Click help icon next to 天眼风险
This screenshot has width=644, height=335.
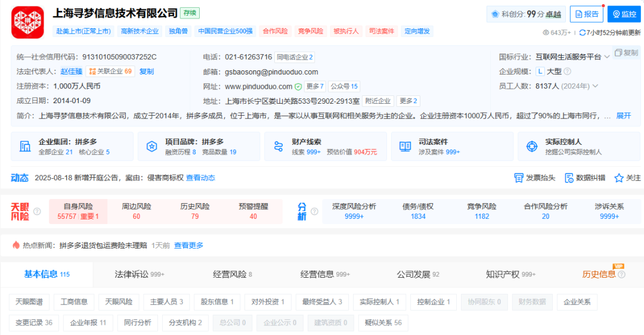coord(37,212)
